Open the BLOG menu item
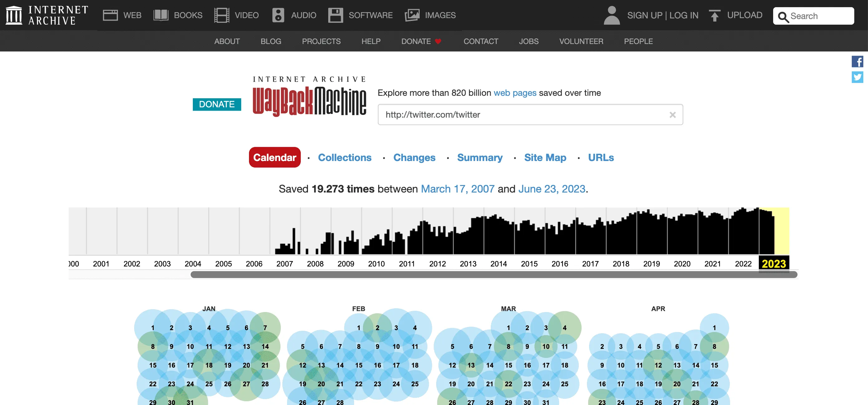The image size is (868, 405). [271, 41]
